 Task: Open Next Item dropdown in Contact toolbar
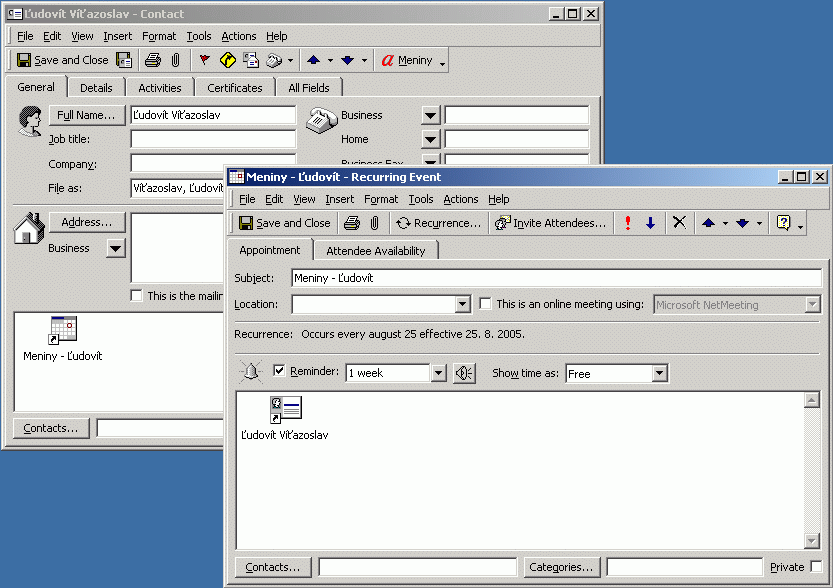[364, 61]
